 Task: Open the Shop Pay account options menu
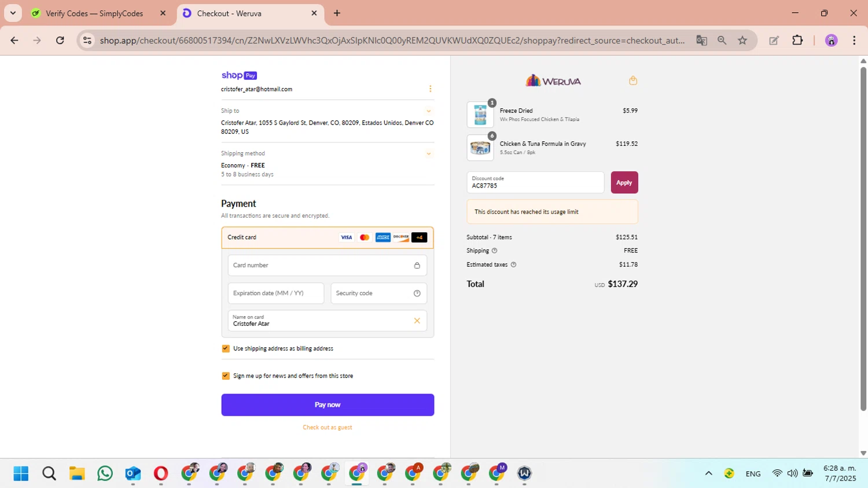tap(430, 89)
